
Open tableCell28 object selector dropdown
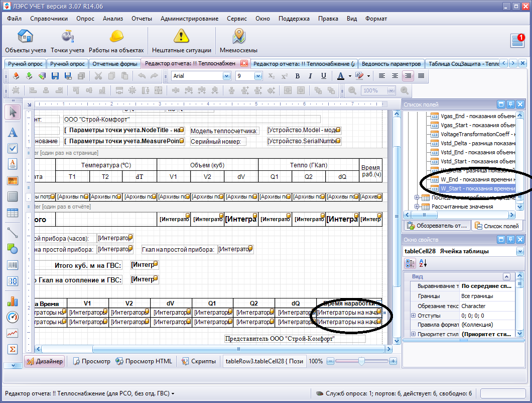(x=520, y=251)
